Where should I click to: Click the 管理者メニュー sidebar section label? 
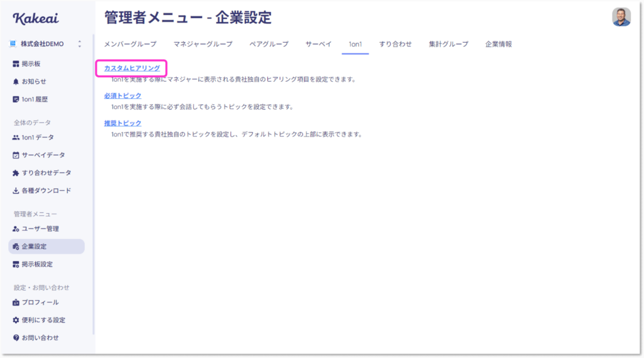point(35,214)
